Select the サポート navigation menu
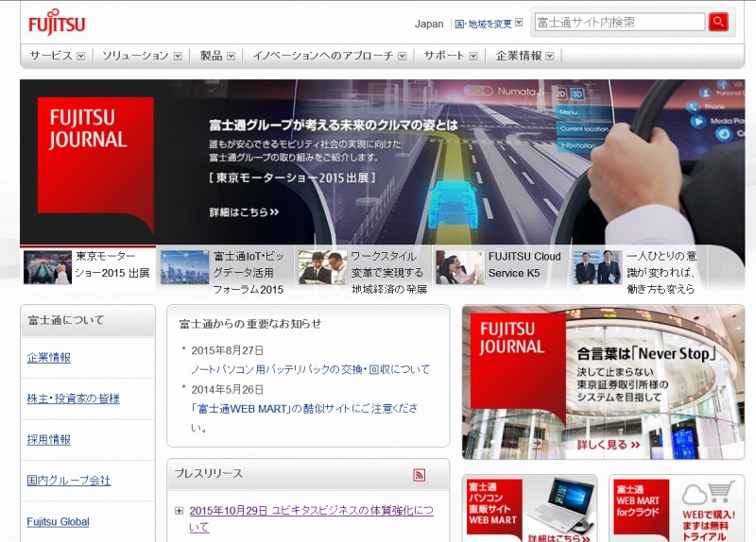The width and height of the screenshot is (756, 542). (443, 56)
